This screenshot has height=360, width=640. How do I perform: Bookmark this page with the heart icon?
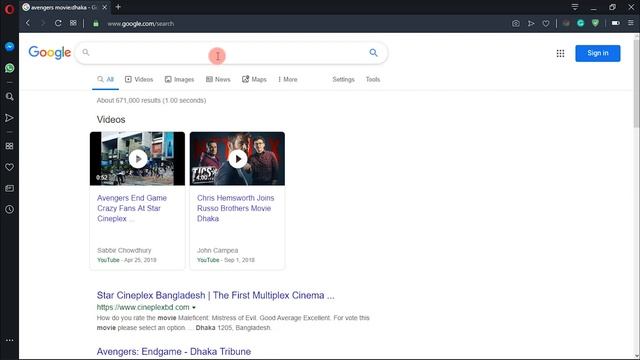546,24
